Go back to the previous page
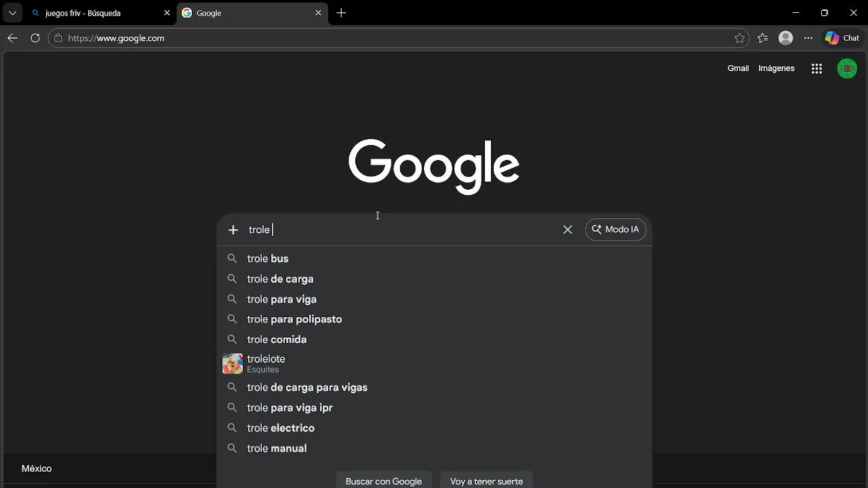This screenshot has width=868, height=488. click(x=12, y=38)
